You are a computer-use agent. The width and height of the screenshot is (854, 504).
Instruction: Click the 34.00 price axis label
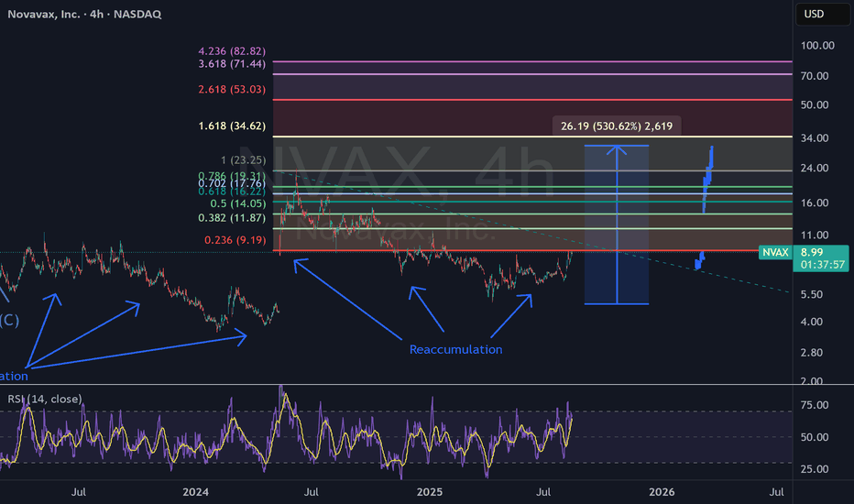(x=815, y=138)
